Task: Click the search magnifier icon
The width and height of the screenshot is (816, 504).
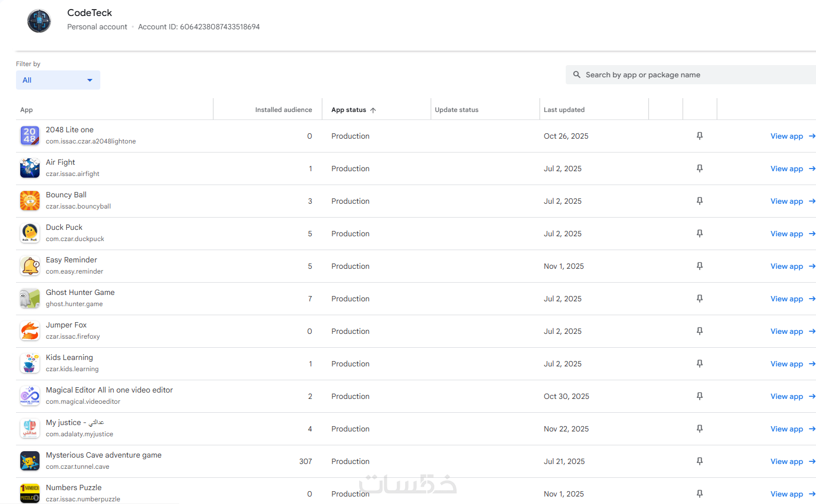Action: [577, 75]
